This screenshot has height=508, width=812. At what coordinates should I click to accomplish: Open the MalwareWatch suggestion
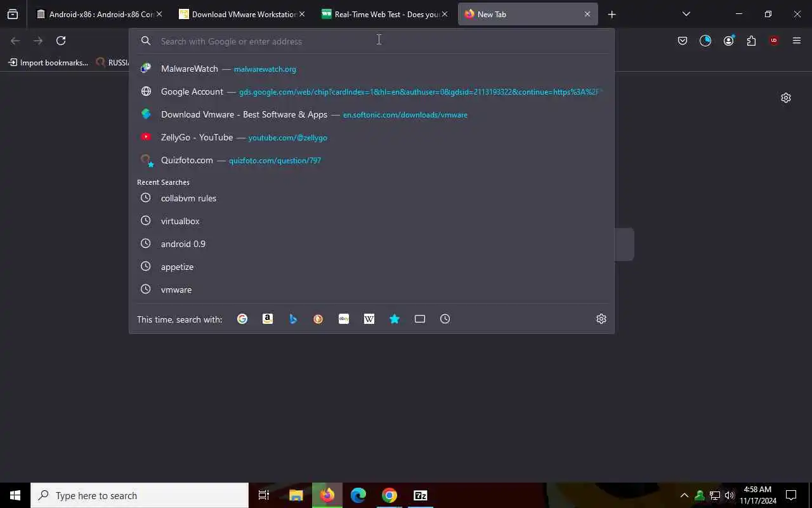coord(372,69)
